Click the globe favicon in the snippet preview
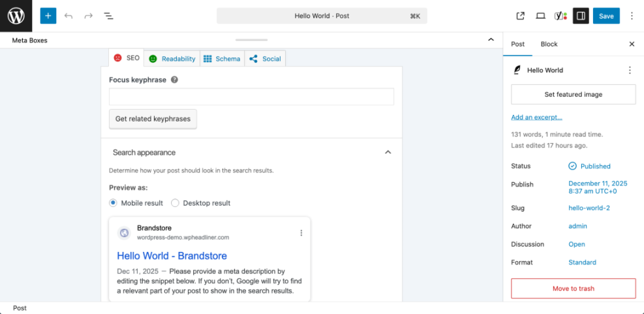 124,233
